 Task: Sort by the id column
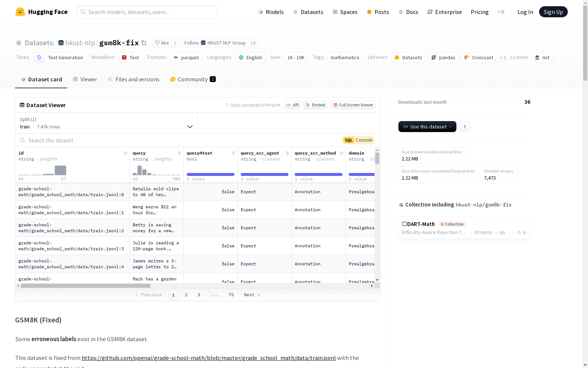[125, 153]
